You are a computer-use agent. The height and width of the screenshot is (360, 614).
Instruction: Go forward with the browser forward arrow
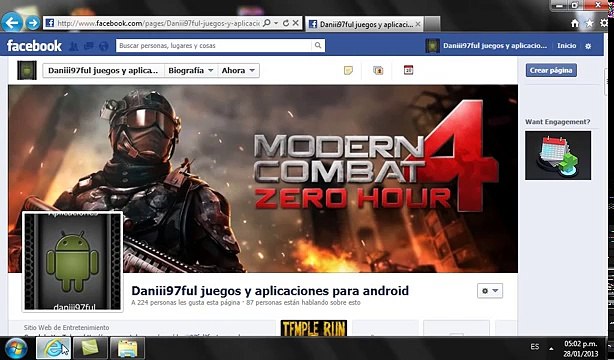tap(33, 23)
